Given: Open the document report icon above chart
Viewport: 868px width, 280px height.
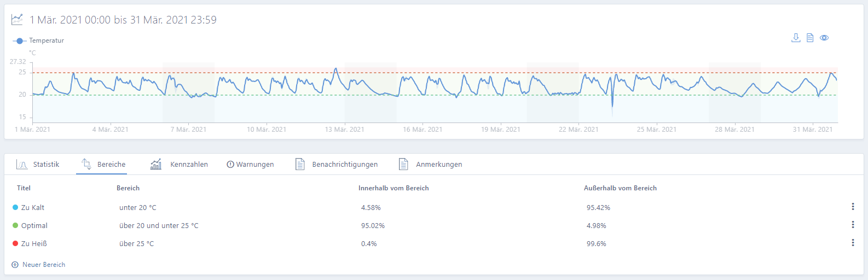Looking at the screenshot, I should [x=810, y=38].
